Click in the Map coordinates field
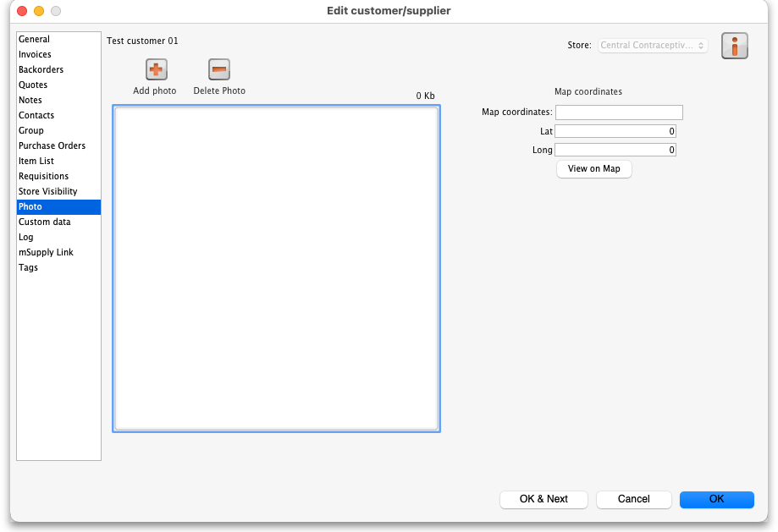This screenshot has height=532, width=778. [x=618, y=112]
